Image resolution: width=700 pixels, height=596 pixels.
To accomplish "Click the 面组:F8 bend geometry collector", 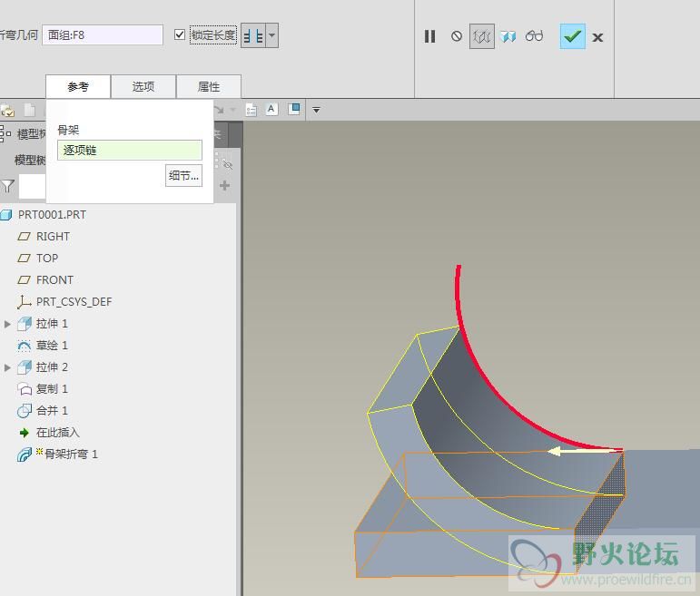I will click(x=103, y=34).
